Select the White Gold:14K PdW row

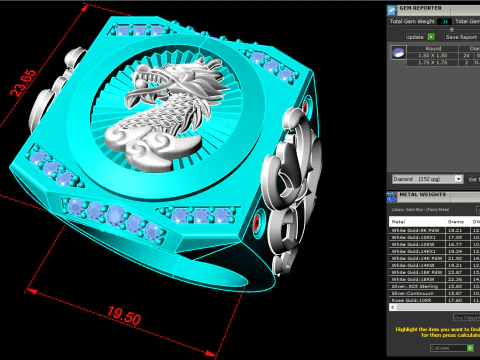click(x=434, y=258)
